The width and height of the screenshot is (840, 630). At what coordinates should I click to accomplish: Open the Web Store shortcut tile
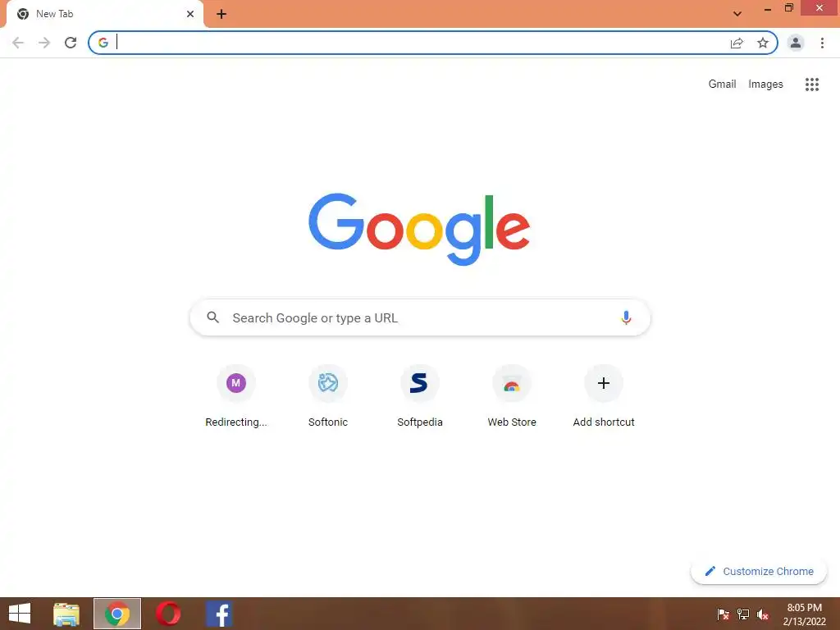(512, 396)
